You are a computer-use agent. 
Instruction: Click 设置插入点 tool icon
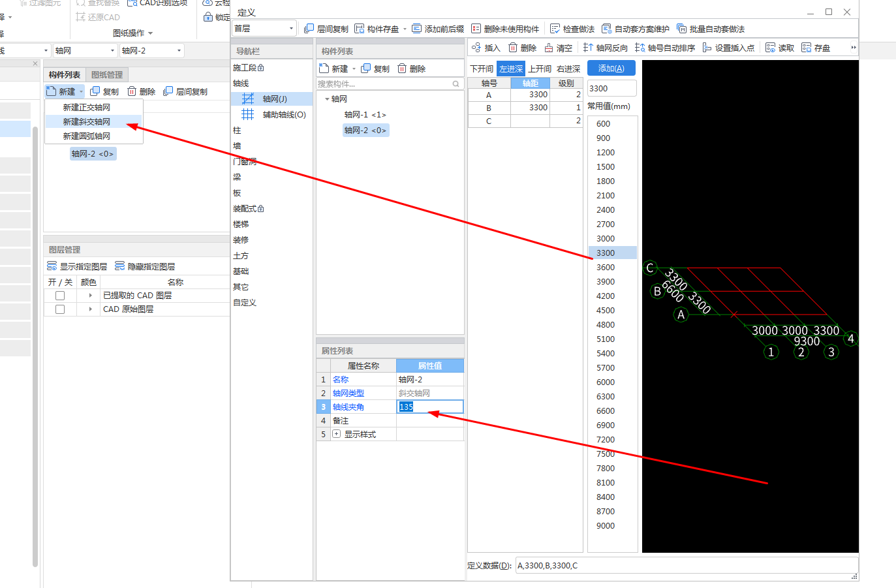tap(707, 48)
